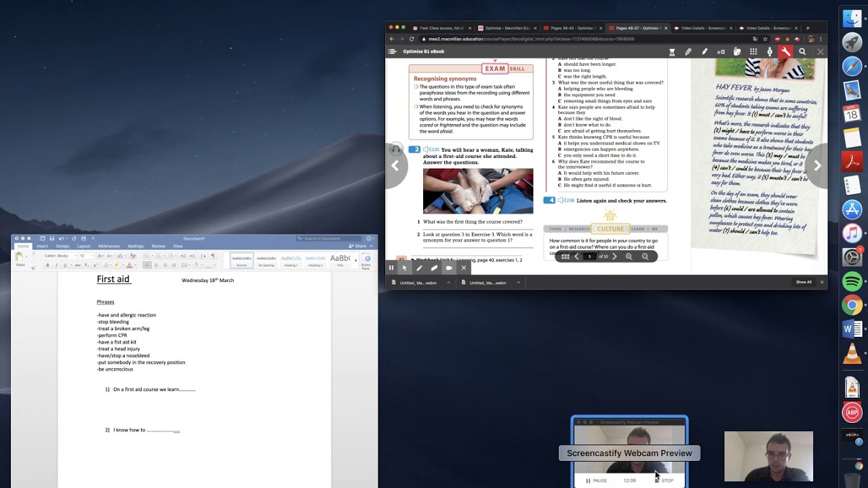868x488 pixels.
Task: Switch to Pages 36-42 Optimise browser tab
Action: (x=574, y=28)
